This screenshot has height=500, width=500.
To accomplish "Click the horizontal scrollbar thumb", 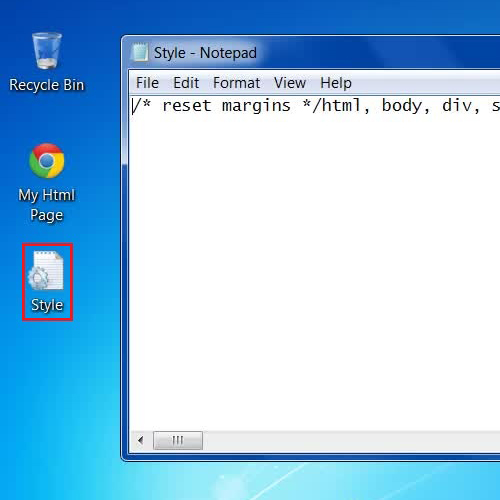I will click(x=178, y=440).
